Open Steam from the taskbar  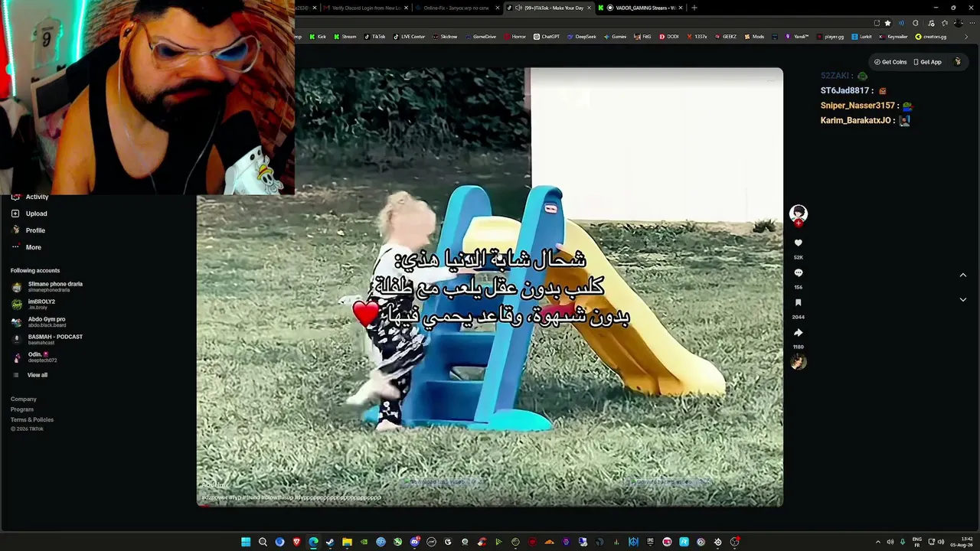pos(330,542)
